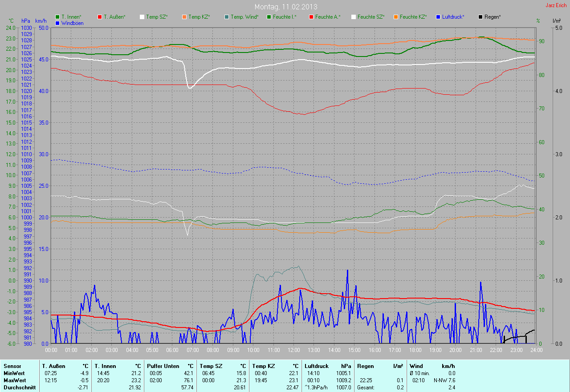This screenshot has height=392, width=570.
Task: Select the "Feuchte I.*" legend label
Action: click(x=285, y=17)
